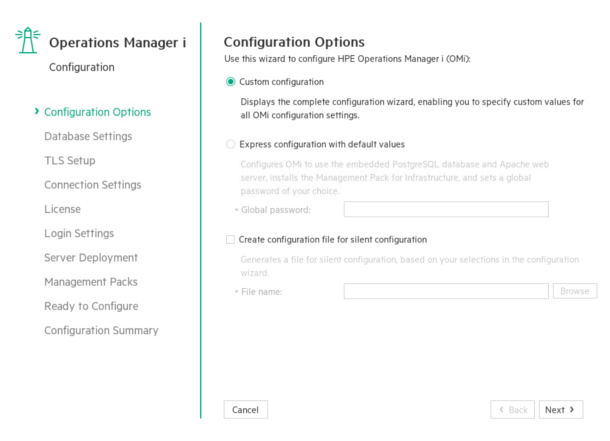This screenshot has height=441, width=610.
Task: Click the chevron beside Configuration Options
Action: (x=37, y=111)
